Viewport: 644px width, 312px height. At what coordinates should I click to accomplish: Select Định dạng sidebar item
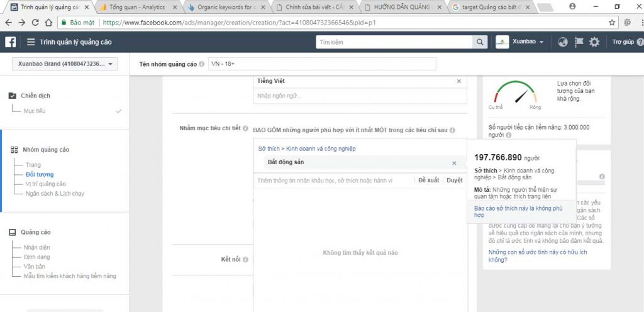37,257
